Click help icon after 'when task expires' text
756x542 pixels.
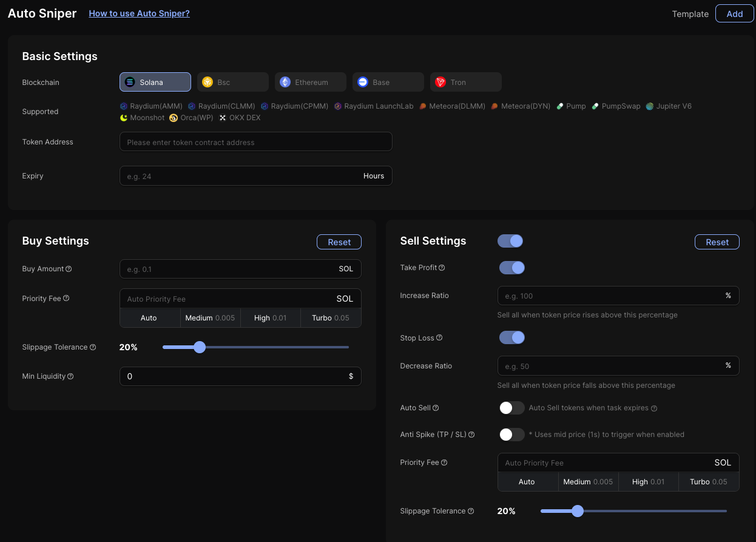(654, 408)
